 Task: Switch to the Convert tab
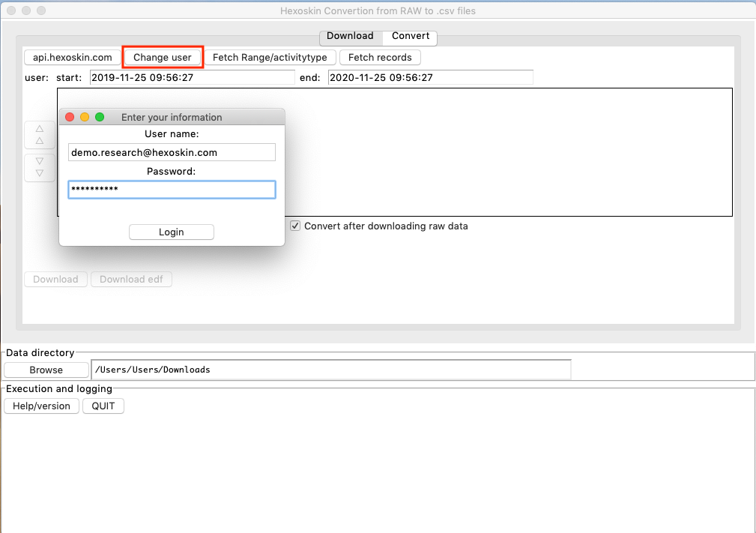pyautogui.click(x=411, y=36)
